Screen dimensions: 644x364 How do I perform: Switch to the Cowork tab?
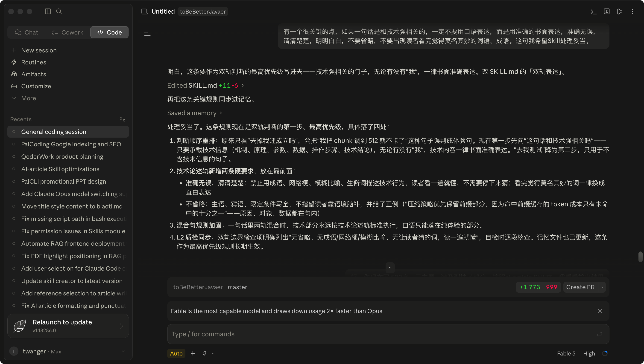coord(67,32)
